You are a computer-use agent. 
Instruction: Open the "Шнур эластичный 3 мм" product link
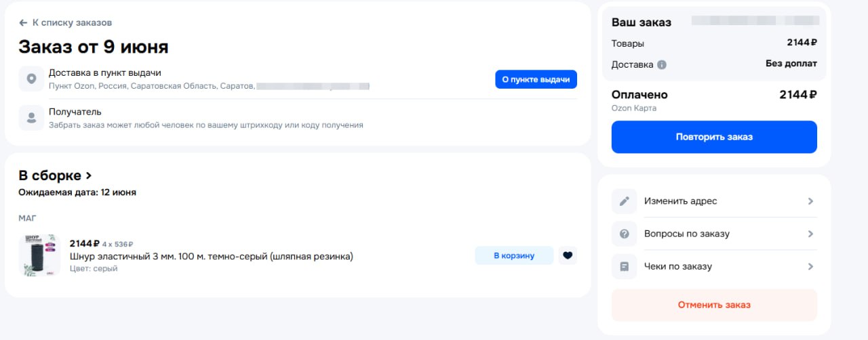click(212, 256)
